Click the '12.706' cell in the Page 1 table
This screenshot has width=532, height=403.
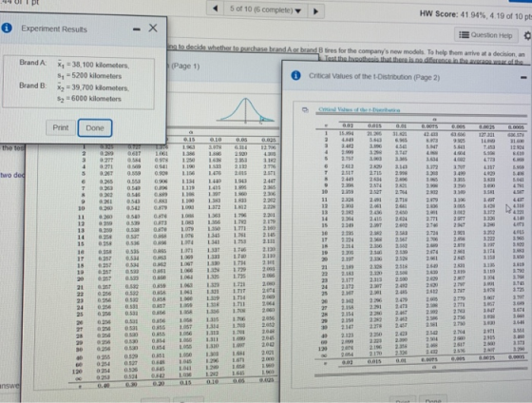269,147
